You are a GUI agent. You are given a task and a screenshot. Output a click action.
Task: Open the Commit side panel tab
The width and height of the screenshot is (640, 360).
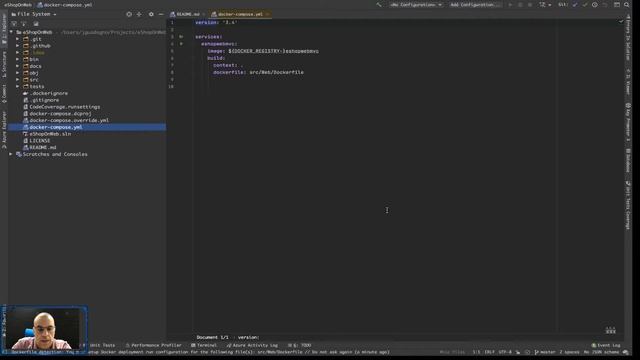pos(4,94)
